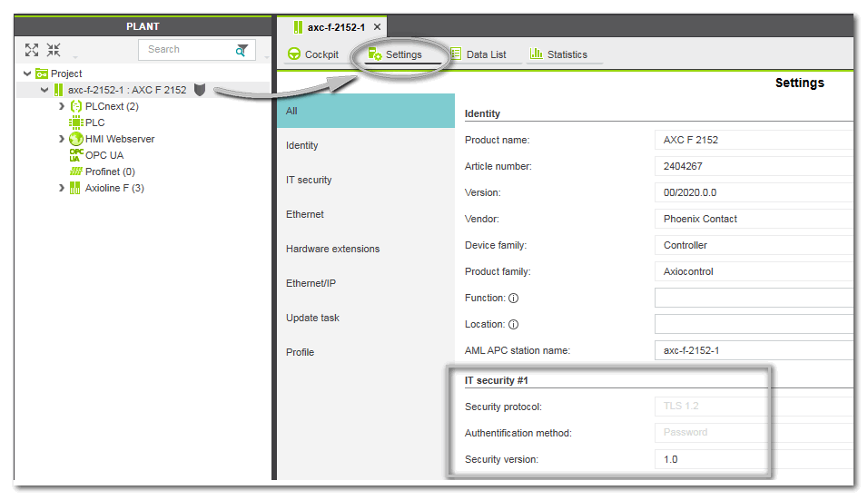Viewport: 868px width, 500px height.
Task: Click the PLC chip icon in tree
Action: pyautogui.click(x=76, y=123)
